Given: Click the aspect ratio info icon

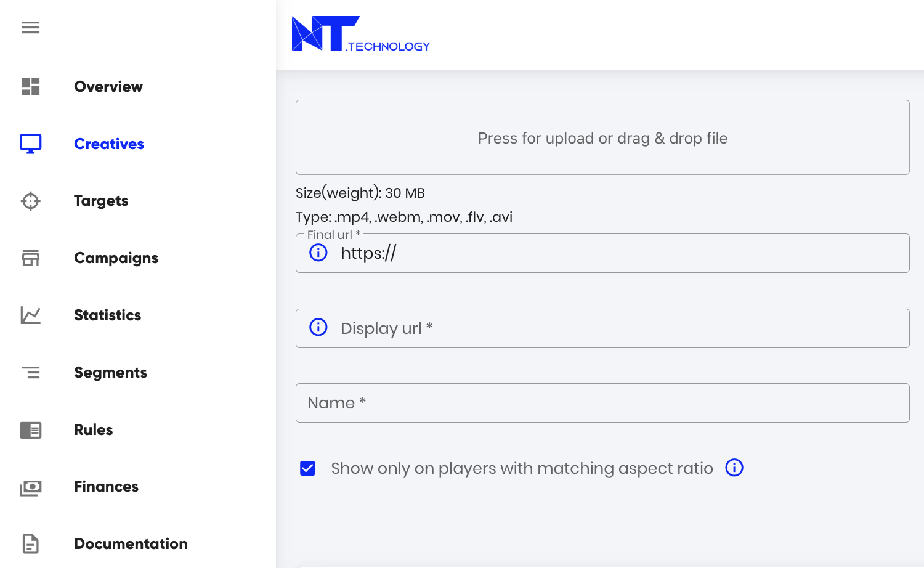Looking at the screenshot, I should (734, 468).
